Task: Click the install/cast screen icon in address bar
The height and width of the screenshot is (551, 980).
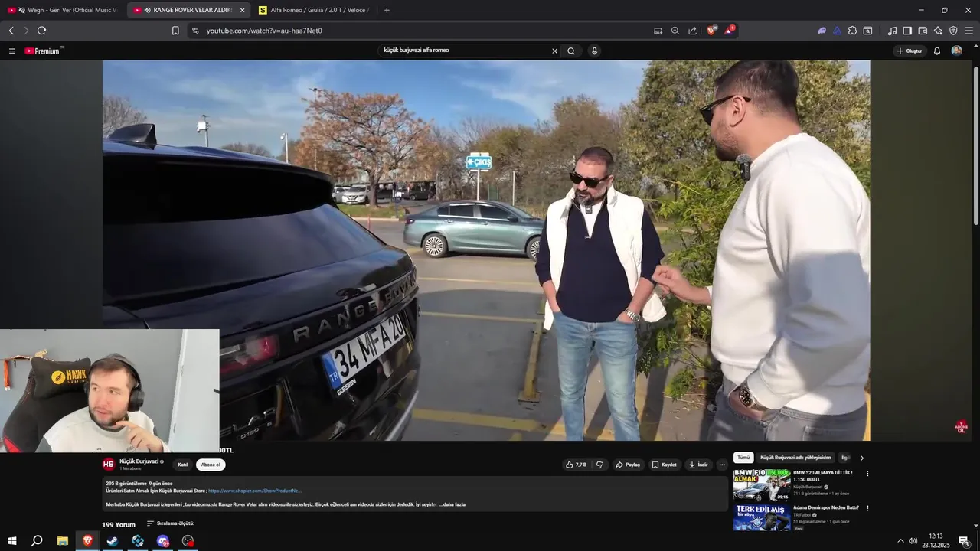Action: point(658,31)
